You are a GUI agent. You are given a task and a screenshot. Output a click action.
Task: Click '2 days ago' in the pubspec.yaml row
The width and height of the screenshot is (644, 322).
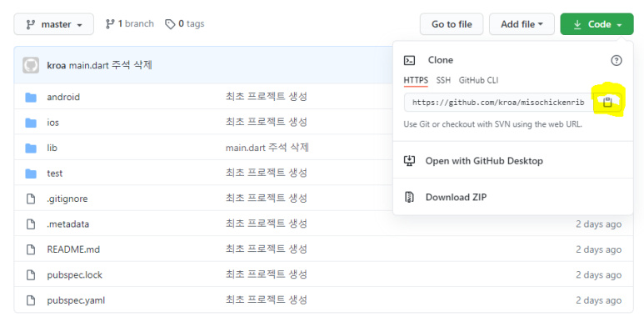[x=598, y=300]
